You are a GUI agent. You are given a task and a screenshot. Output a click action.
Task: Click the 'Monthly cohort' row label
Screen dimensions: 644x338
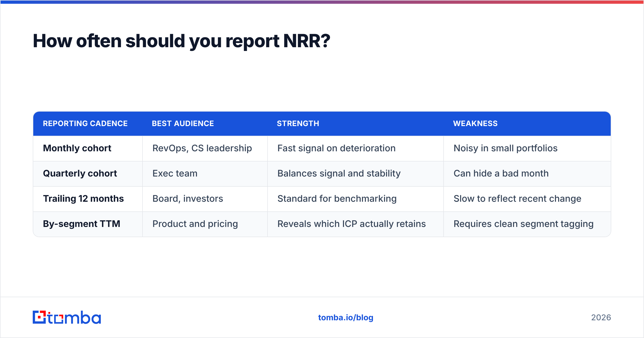[77, 148]
